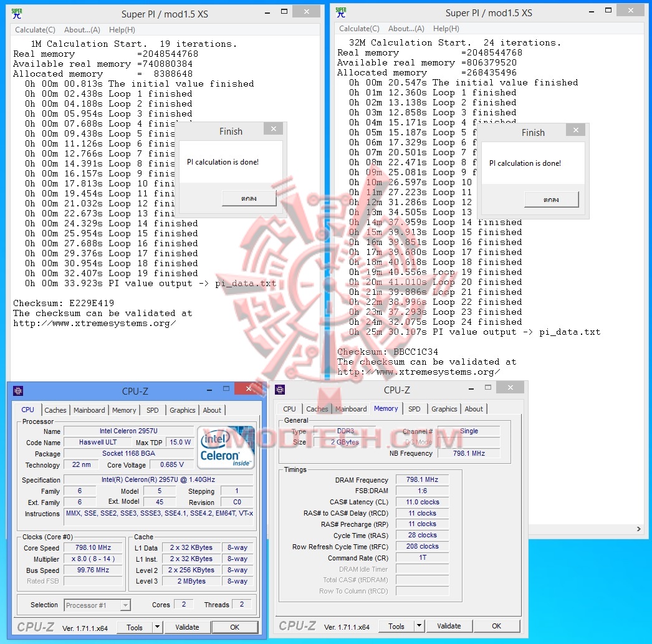The image size is (652, 644).
Task: Maximize the left Super PI window
Action: [284, 12]
